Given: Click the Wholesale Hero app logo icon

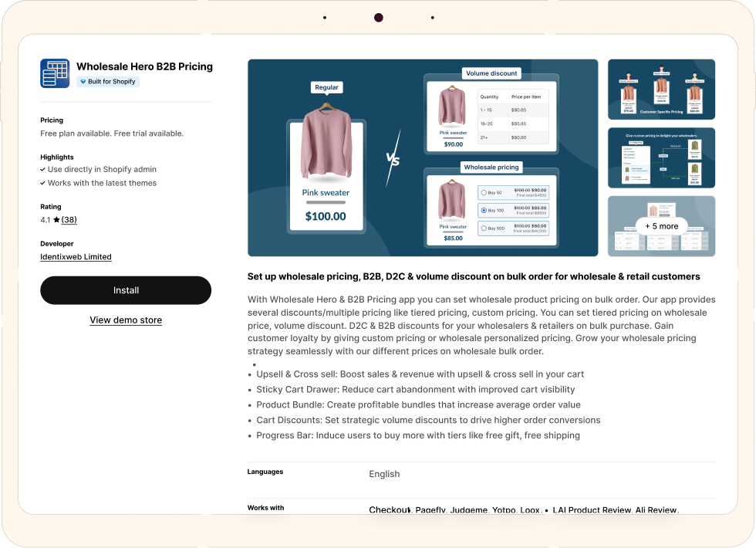Looking at the screenshot, I should tap(55, 73).
